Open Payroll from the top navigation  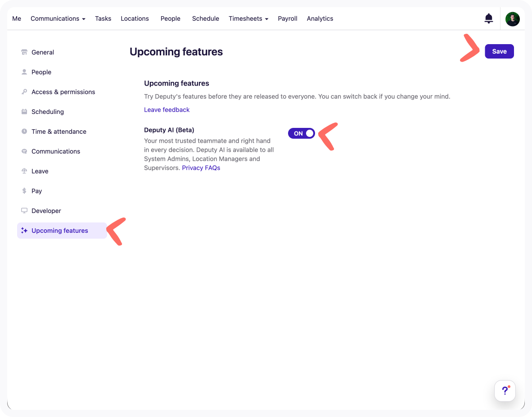[287, 18]
